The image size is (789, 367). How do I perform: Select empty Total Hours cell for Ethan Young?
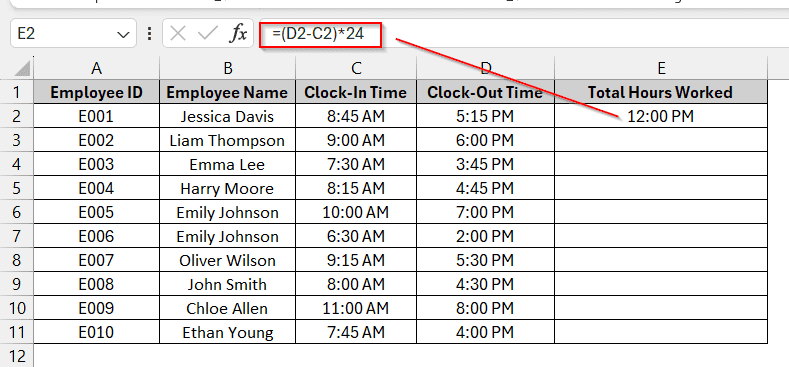(661, 332)
